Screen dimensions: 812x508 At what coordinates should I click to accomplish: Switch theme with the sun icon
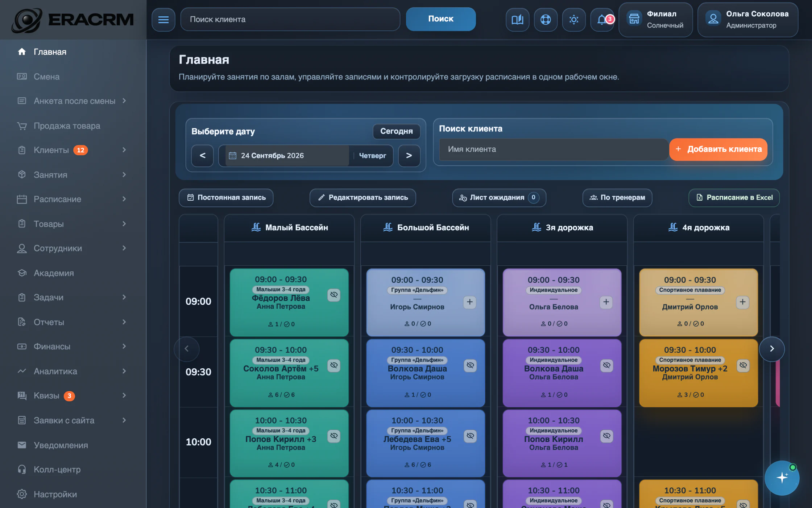[x=574, y=19]
